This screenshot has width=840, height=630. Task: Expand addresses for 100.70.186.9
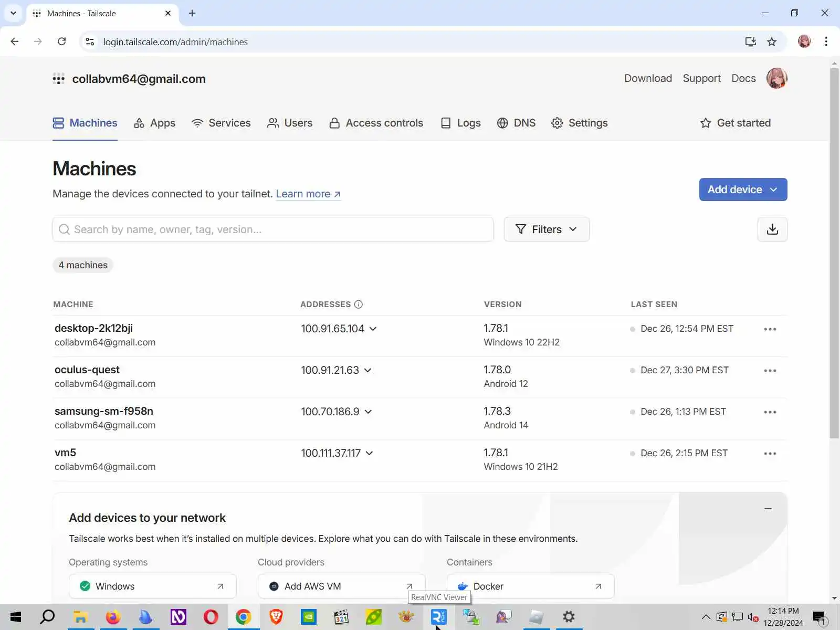click(x=368, y=412)
